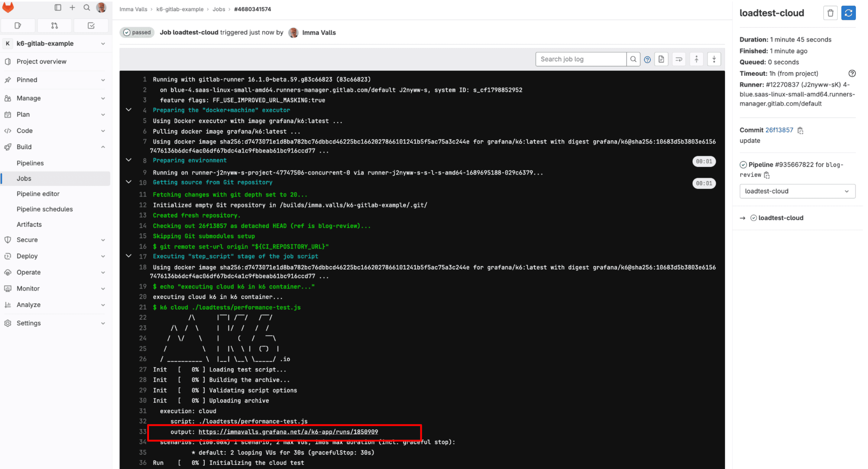868x469 pixels.
Task: Collapse the Getting source from Git repository section
Action: 128,182
